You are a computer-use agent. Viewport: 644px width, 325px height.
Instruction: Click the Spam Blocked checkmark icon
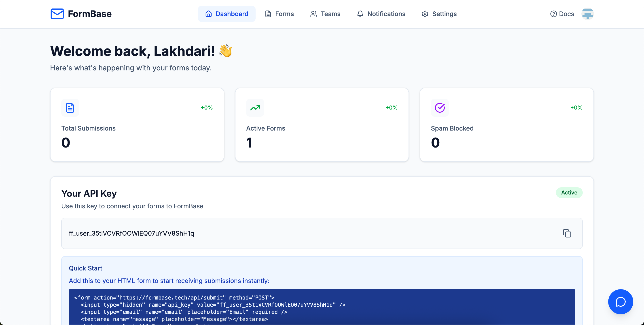coord(440,108)
